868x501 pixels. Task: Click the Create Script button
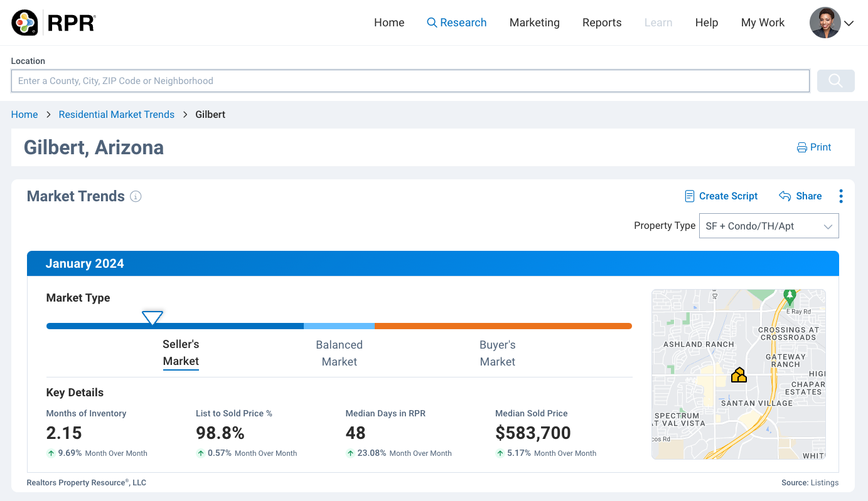[x=721, y=196]
